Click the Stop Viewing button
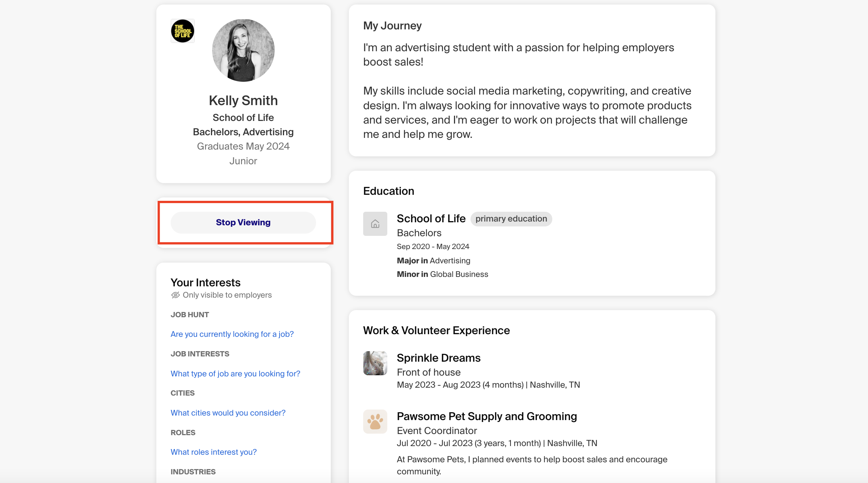868x483 pixels. [243, 223]
